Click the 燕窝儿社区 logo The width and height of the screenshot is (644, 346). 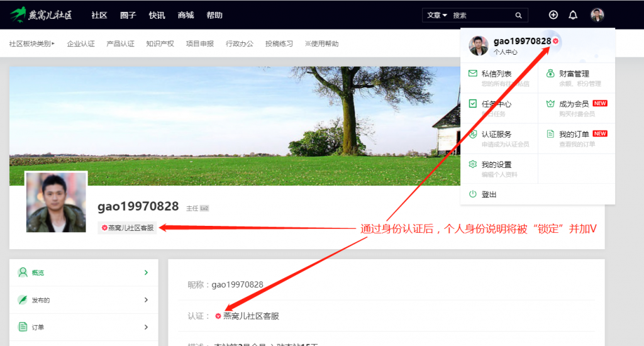41,15
